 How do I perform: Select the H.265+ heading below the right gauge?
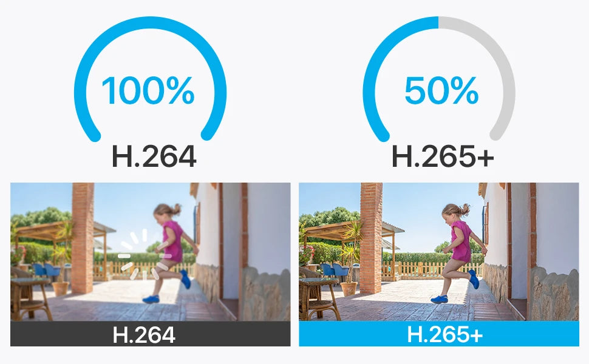443,157
